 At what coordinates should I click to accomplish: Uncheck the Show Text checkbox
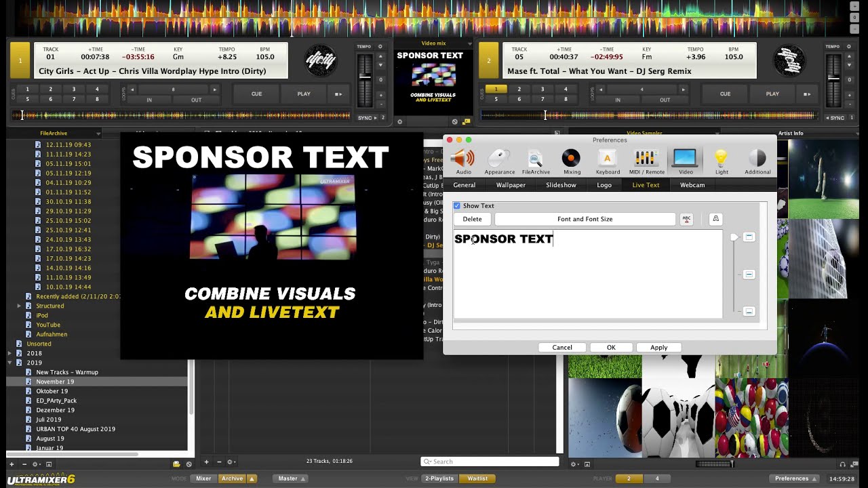click(x=457, y=206)
